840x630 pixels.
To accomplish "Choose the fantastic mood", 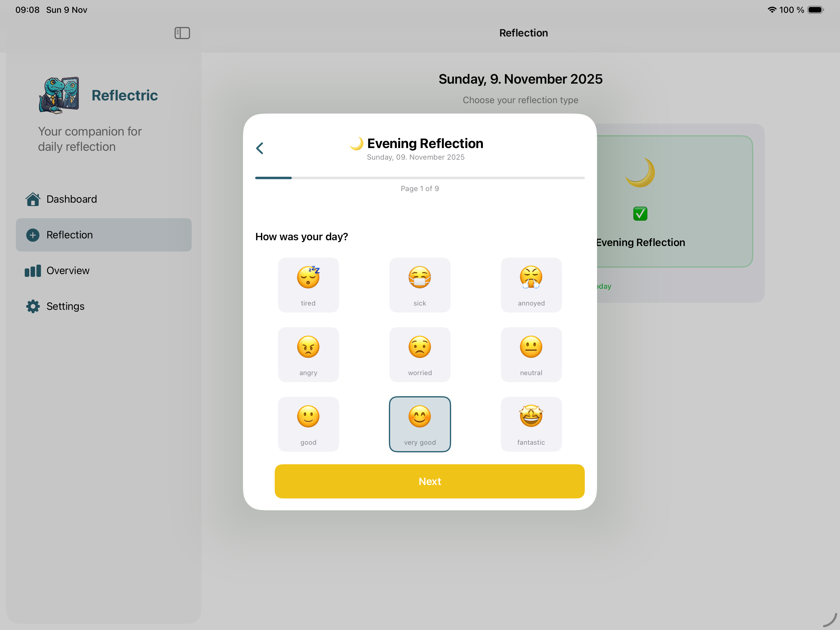I will (531, 424).
